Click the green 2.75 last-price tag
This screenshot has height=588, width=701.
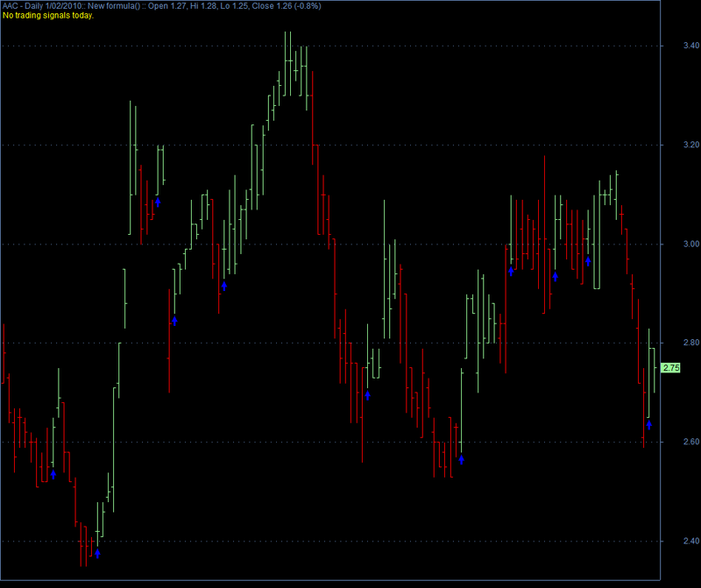click(x=670, y=368)
